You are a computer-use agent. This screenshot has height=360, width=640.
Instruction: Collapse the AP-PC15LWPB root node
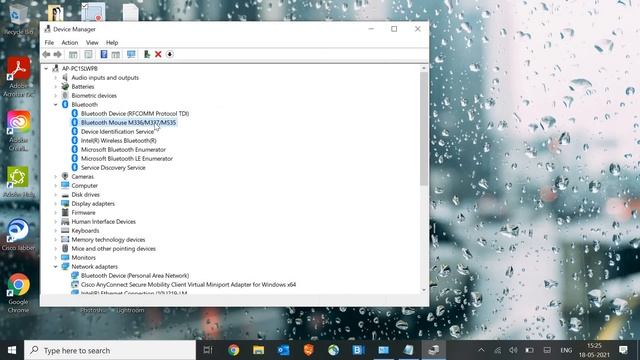tap(46, 69)
